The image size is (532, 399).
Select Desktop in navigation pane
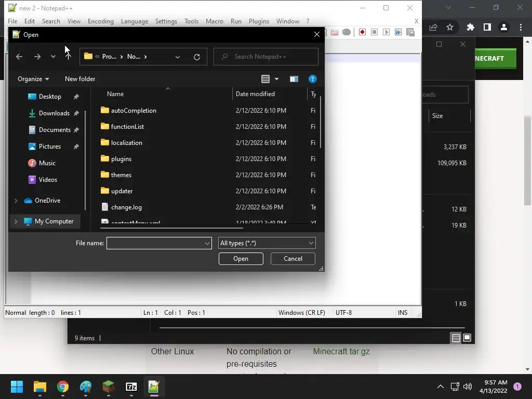pos(50,97)
